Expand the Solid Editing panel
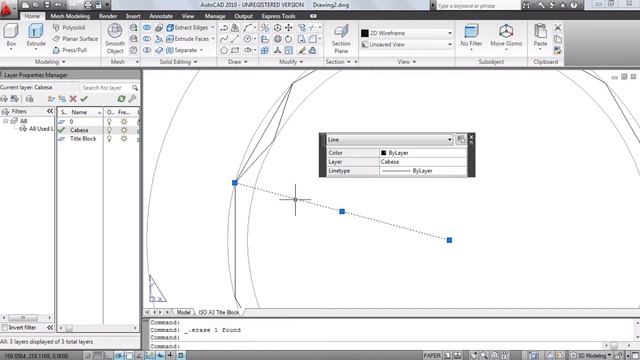640x360 pixels. (178, 62)
